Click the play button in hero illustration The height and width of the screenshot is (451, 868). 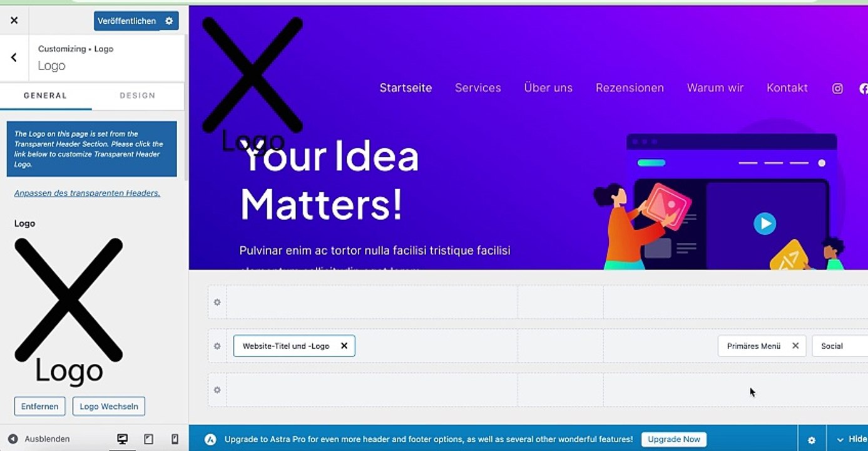coord(764,224)
